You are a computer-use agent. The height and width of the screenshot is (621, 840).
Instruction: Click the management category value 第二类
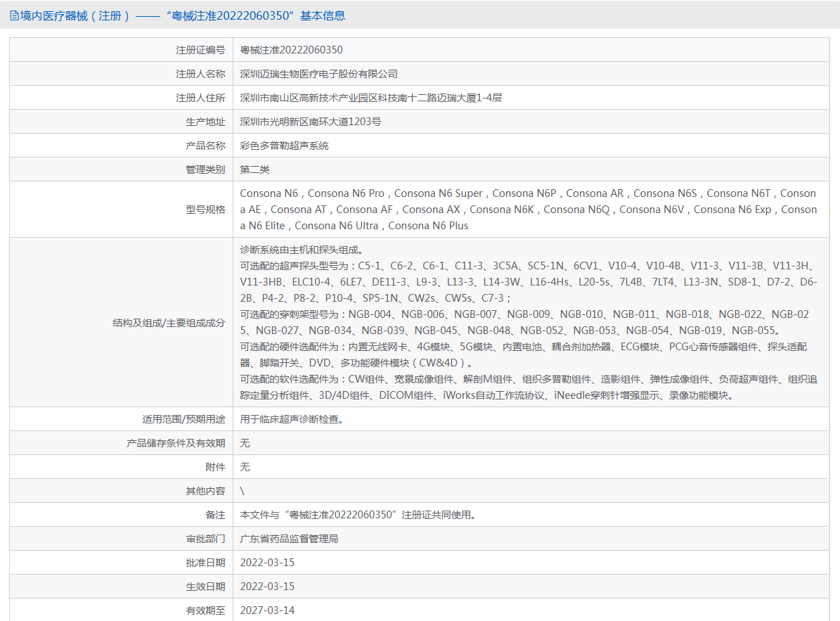tap(254, 169)
